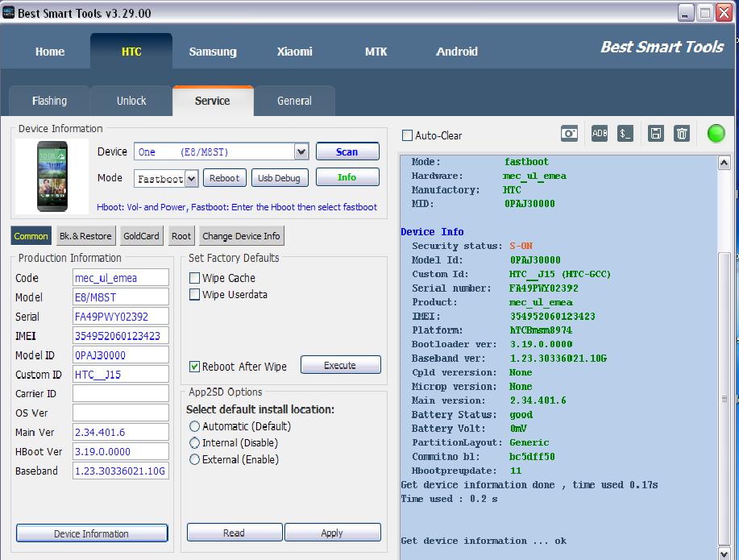Click the S-ON security status text
The width and height of the screenshot is (739, 560).
coord(521,246)
